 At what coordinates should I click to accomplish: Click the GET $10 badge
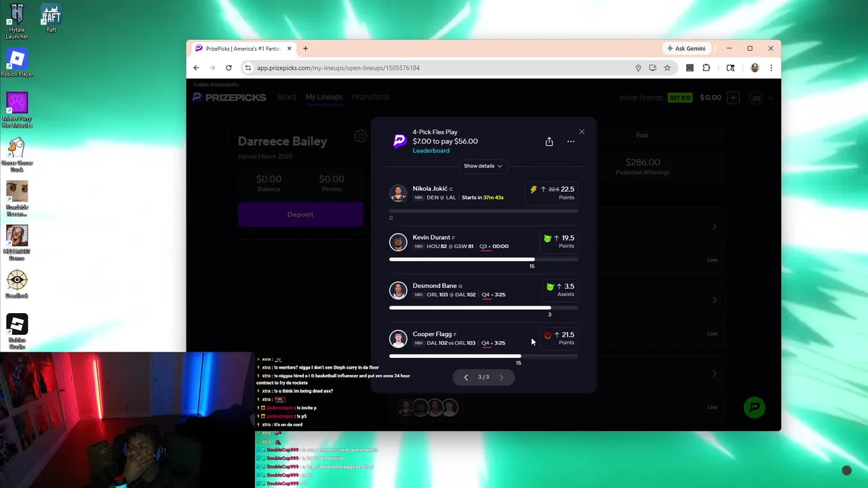[x=680, y=98]
